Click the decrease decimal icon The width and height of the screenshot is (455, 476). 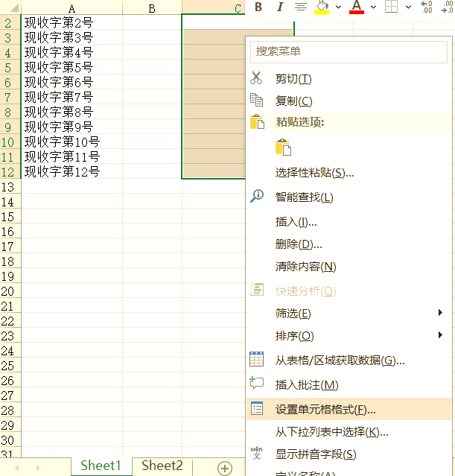448,7
